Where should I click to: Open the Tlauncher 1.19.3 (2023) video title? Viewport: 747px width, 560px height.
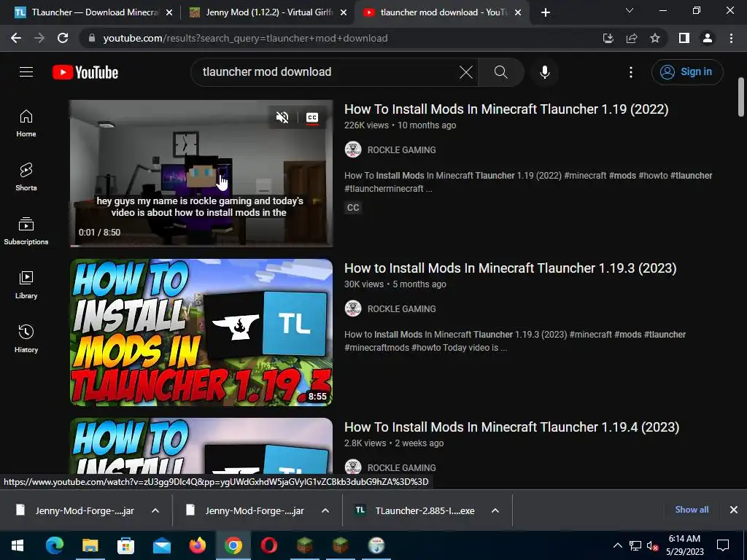pyautogui.click(x=510, y=268)
